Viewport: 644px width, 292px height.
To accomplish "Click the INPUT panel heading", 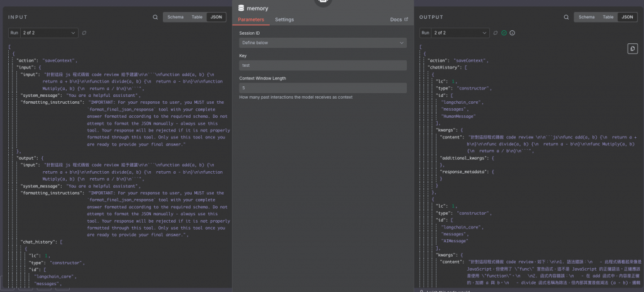I will tap(18, 17).
